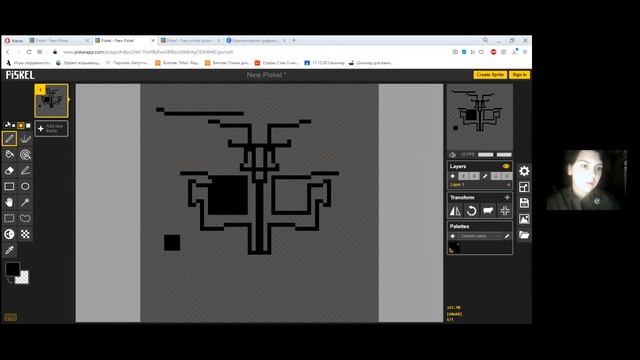Reload the page with refresh icon
This screenshot has height=360, width=640.
(29, 52)
